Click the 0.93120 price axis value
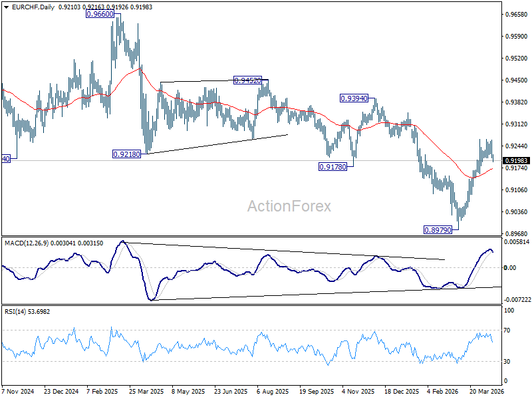Image resolution: width=532 pixels, height=399 pixels. tap(517, 124)
